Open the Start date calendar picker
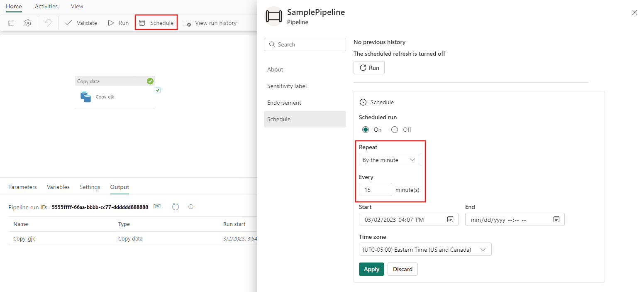 pyautogui.click(x=450, y=219)
